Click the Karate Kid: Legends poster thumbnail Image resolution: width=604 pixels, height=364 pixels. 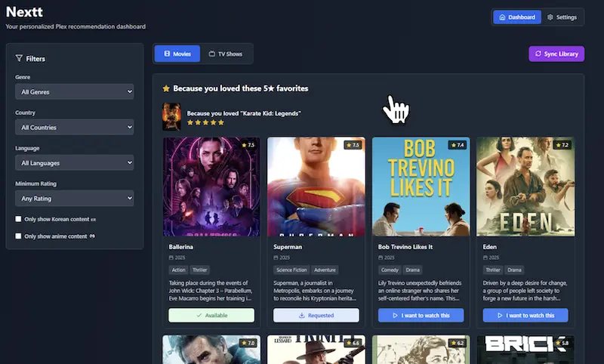click(171, 117)
